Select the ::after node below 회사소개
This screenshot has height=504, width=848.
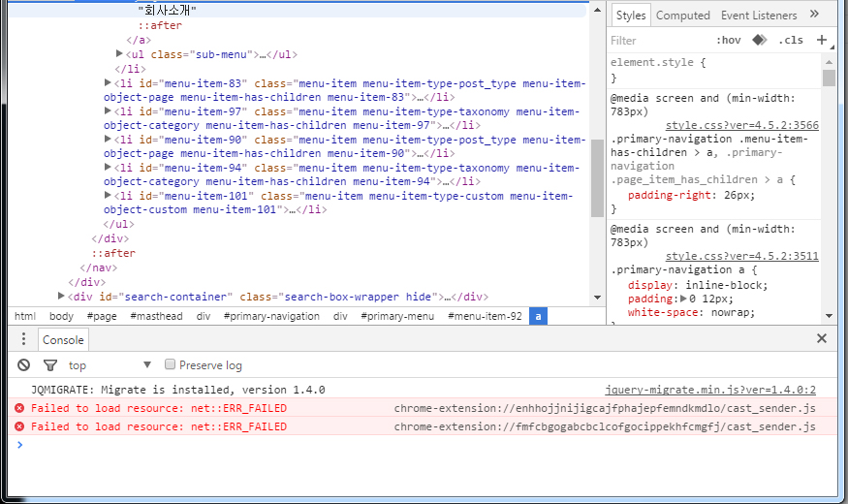click(x=160, y=25)
